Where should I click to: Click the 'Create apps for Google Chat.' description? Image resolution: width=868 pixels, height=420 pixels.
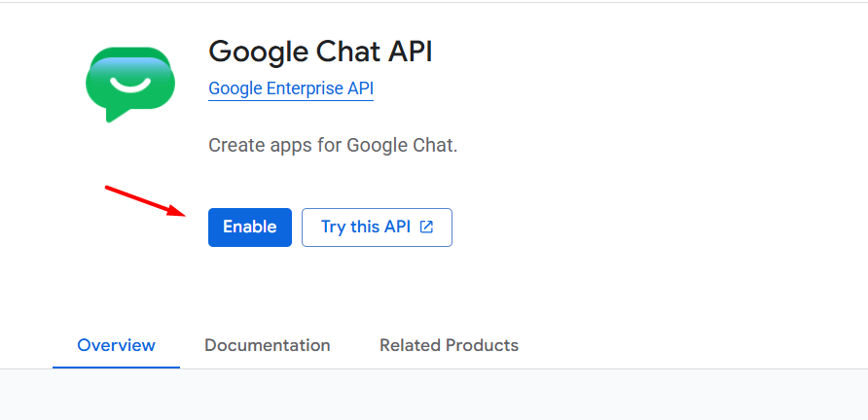point(333,146)
